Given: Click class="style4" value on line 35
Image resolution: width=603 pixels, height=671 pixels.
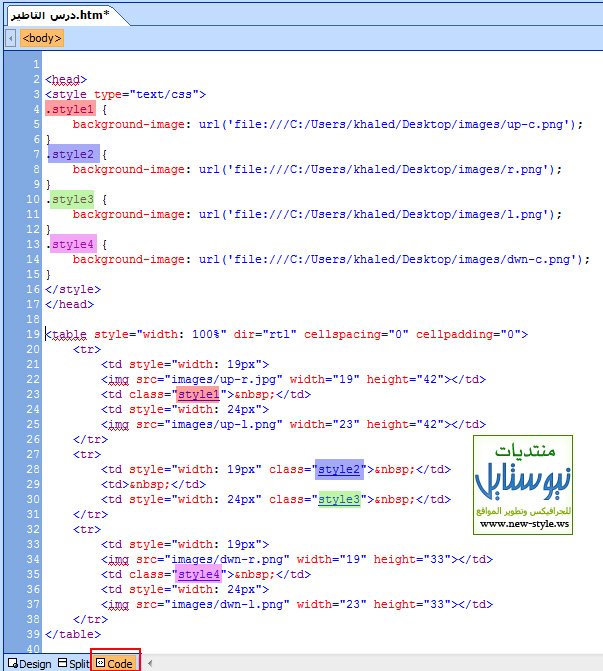Looking at the screenshot, I should pos(198,574).
